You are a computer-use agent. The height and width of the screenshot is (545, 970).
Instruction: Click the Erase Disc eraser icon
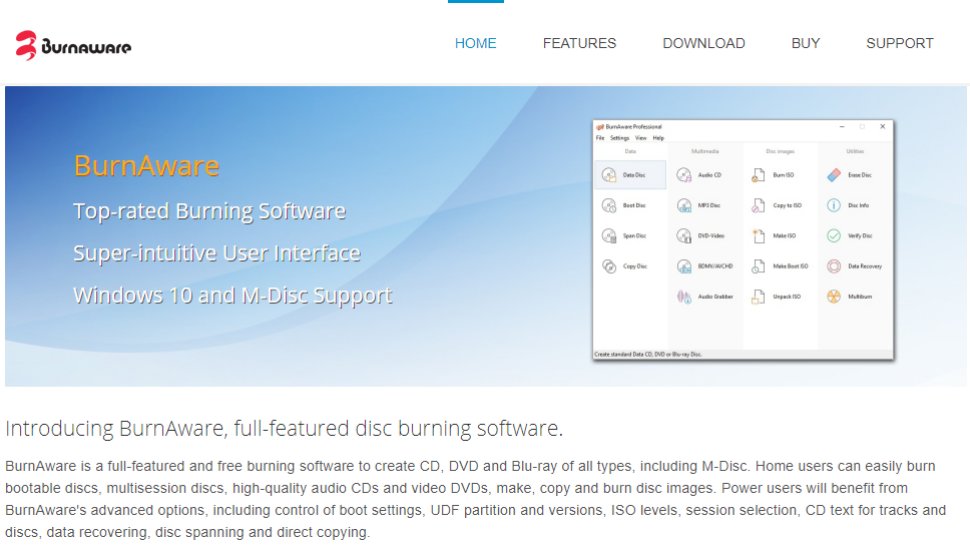point(834,175)
